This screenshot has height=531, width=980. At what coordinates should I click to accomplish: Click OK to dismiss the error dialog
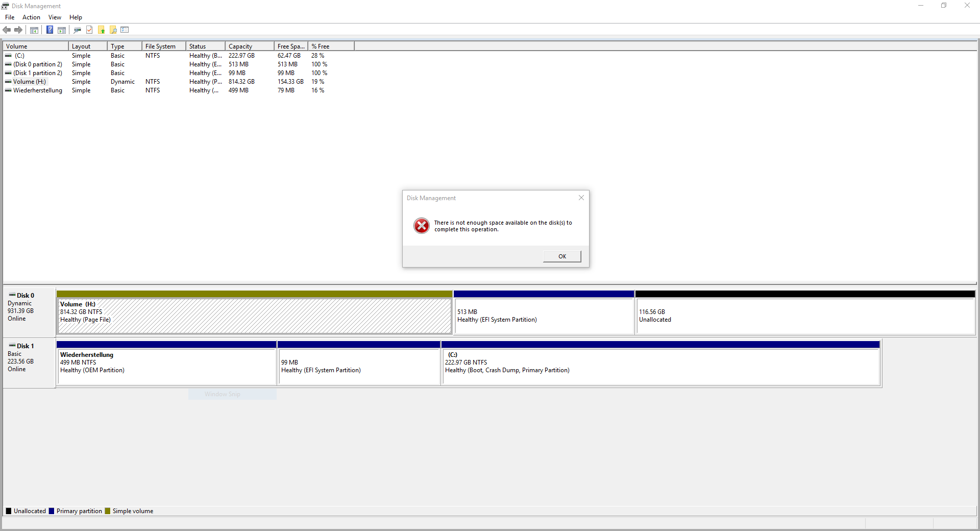pos(561,256)
